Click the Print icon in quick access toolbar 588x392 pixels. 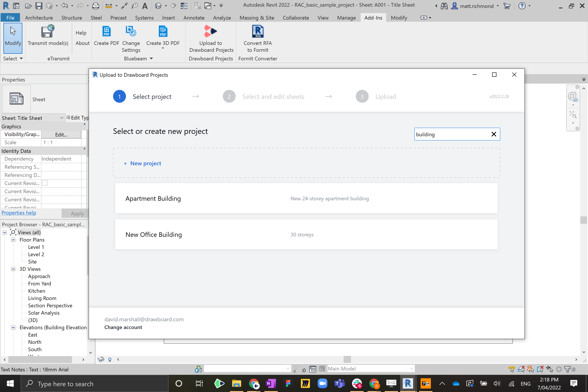pos(95,6)
